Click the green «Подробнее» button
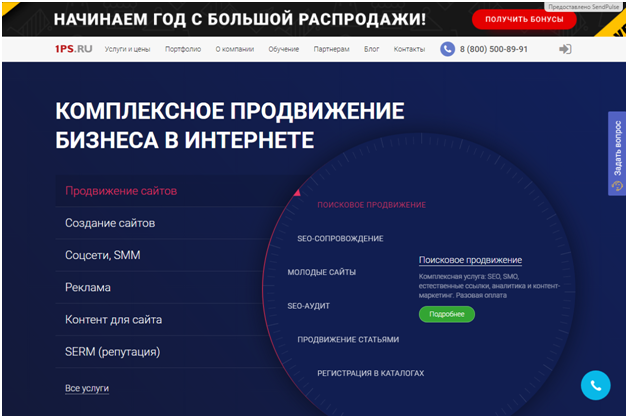The width and height of the screenshot is (628, 418). pyautogui.click(x=447, y=314)
